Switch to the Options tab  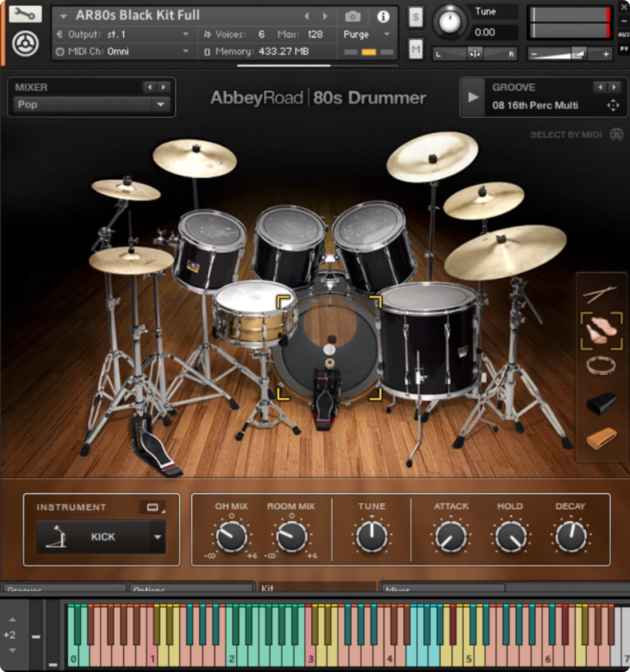(x=191, y=588)
